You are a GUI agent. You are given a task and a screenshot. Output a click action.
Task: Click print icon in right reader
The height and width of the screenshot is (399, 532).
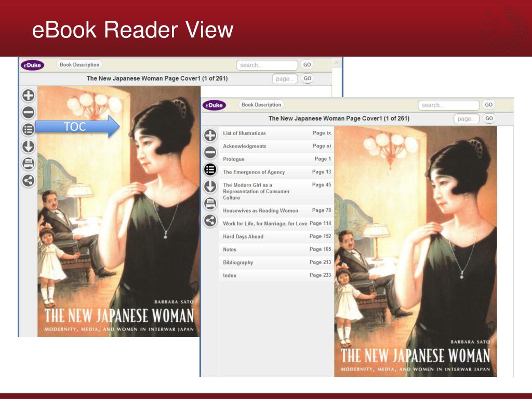coord(210,204)
